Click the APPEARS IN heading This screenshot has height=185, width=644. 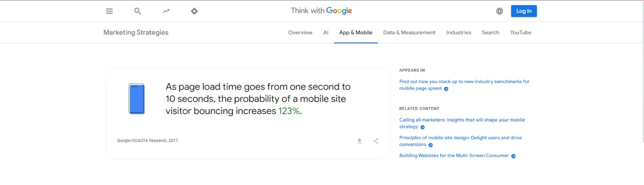pyautogui.click(x=412, y=70)
